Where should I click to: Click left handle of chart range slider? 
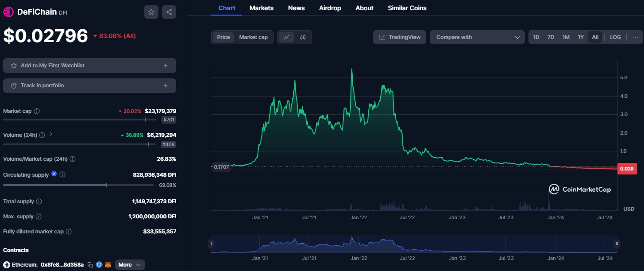[211, 244]
